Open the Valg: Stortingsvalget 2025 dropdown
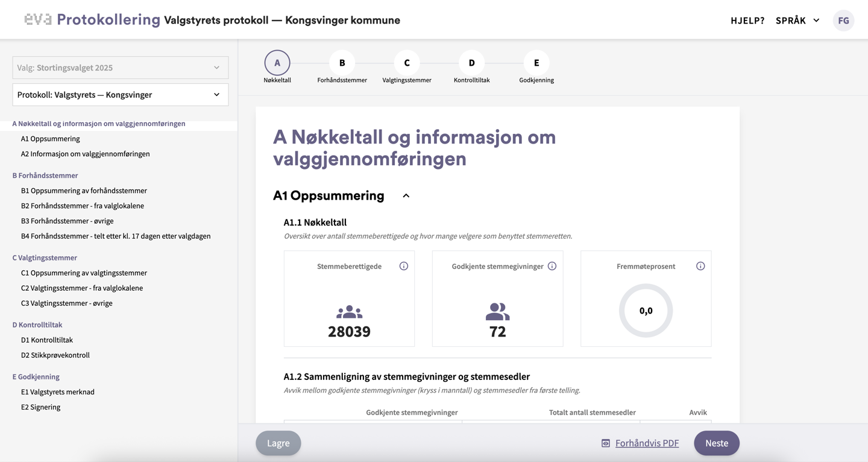Viewport: 868px width, 462px height. click(x=120, y=68)
